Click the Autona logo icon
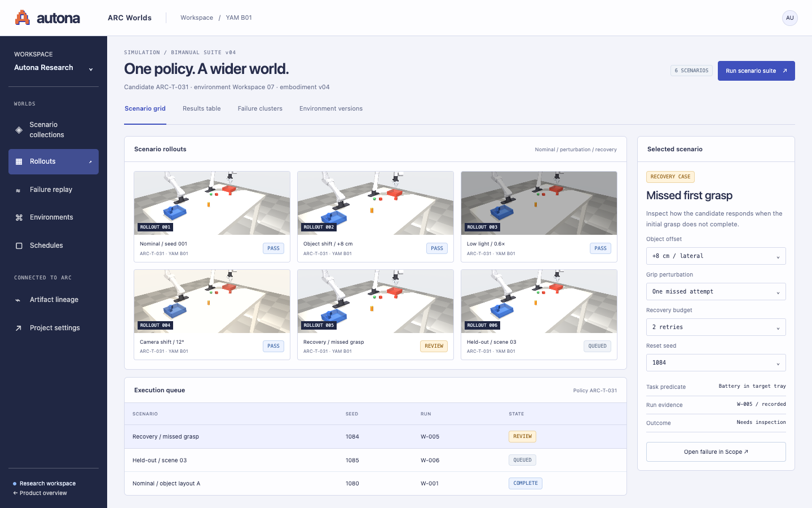 tap(23, 17)
